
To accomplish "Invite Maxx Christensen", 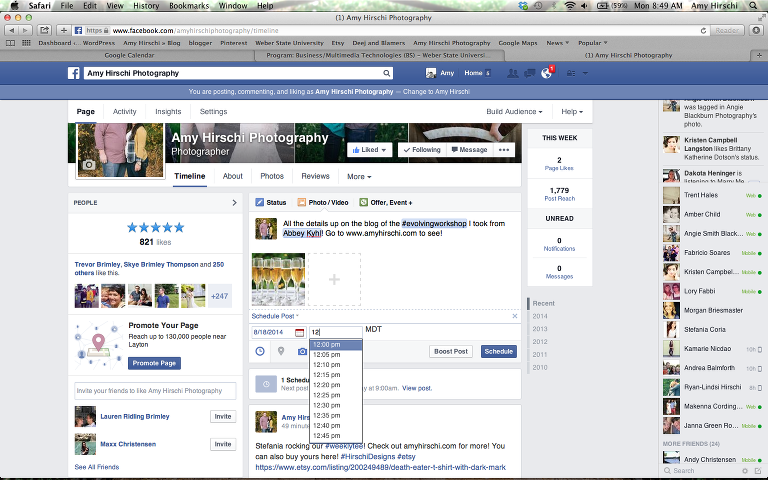I will click(x=223, y=444).
